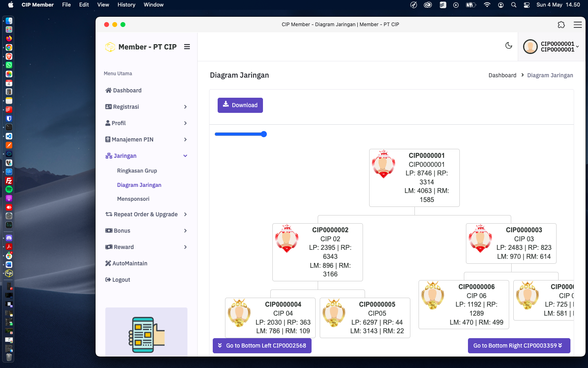The width and height of the screenshot is (588, 368).
Task: Click the CIP0000004 gold badge avatar
Action: 239,313
